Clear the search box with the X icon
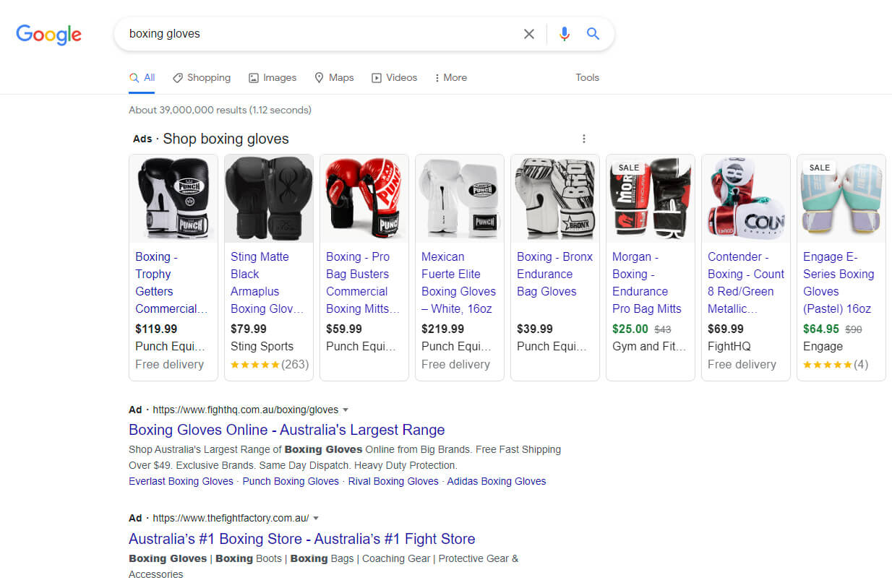This screenshot has width=892, height=588. point(529,34)
